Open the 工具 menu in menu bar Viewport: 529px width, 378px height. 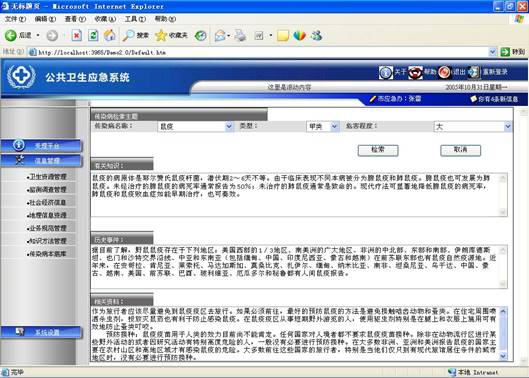click(x=135, y=19)
